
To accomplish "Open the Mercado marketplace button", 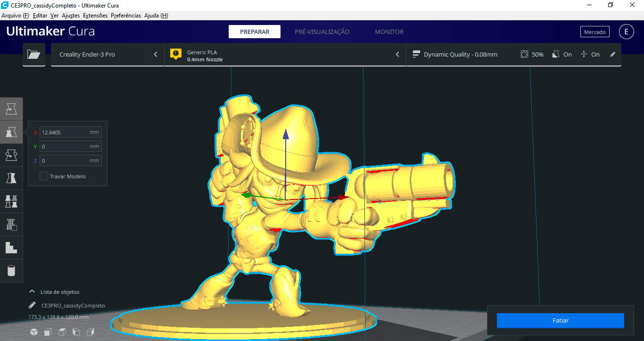I will click(595, 32).
